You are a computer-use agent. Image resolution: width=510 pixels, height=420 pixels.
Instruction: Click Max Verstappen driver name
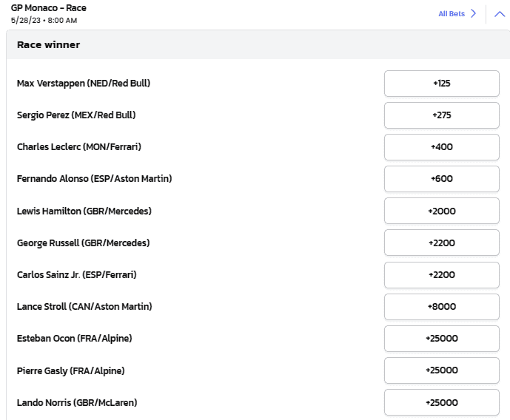pos(83,84)
